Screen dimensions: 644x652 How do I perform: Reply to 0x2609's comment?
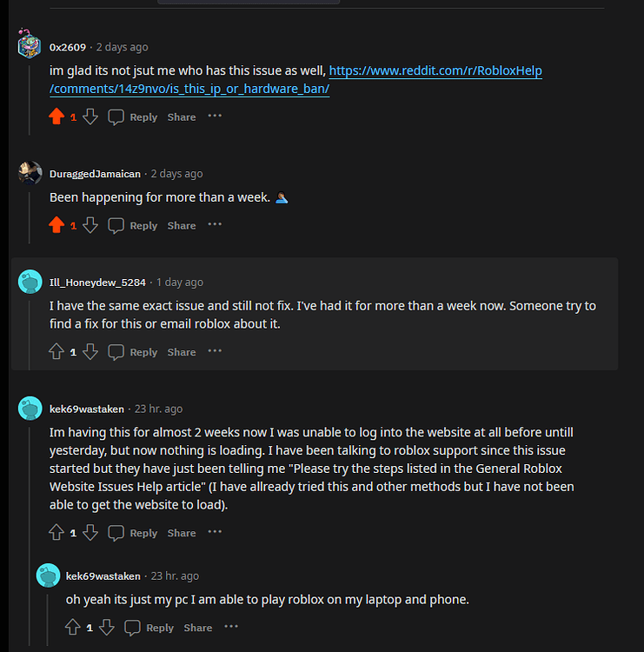[133, 117]
